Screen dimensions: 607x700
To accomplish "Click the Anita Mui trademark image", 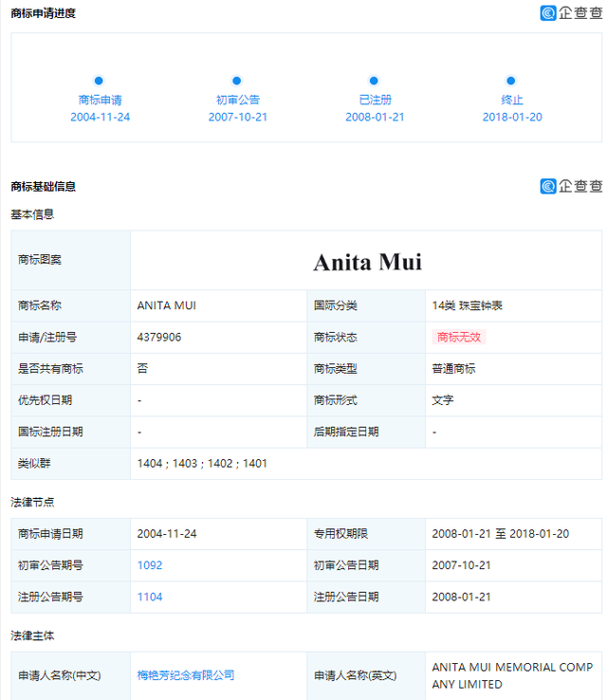I will point(367,262).
